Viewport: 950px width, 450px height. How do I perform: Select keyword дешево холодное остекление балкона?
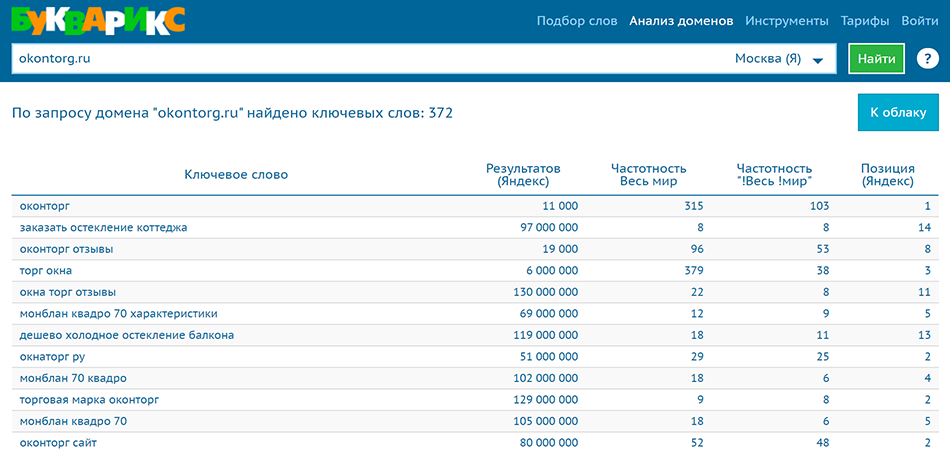coord(127,336)
